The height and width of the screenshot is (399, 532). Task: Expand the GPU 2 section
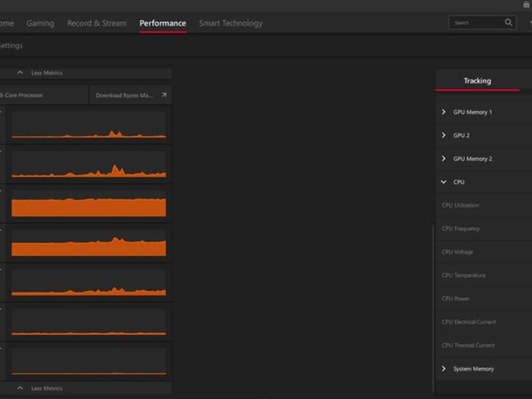[444, 135]
